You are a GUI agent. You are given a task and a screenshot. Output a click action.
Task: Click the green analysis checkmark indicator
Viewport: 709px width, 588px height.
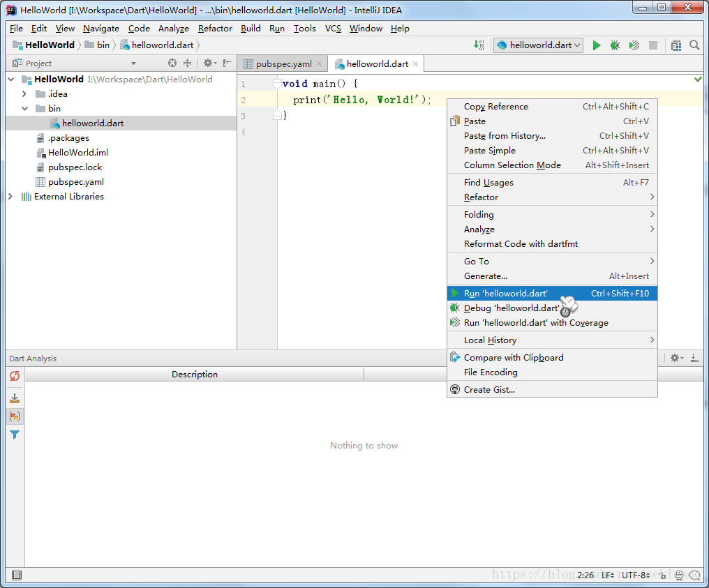698,79
